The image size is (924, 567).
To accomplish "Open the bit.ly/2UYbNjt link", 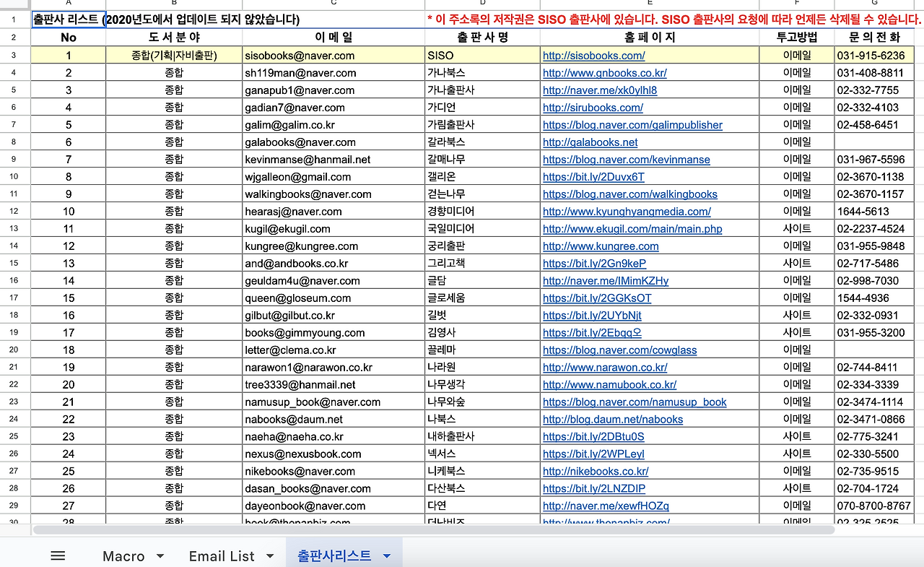I will (592, 316).
